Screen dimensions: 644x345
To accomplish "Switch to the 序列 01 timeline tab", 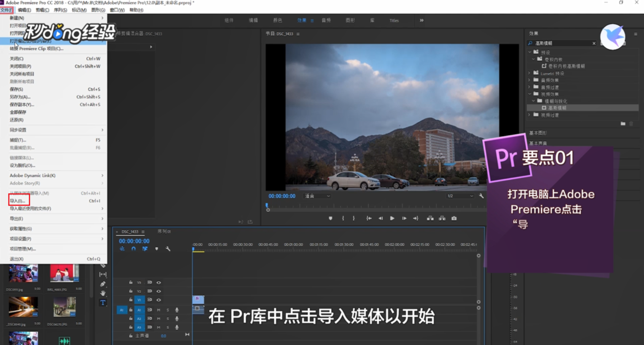I will 165,232.
